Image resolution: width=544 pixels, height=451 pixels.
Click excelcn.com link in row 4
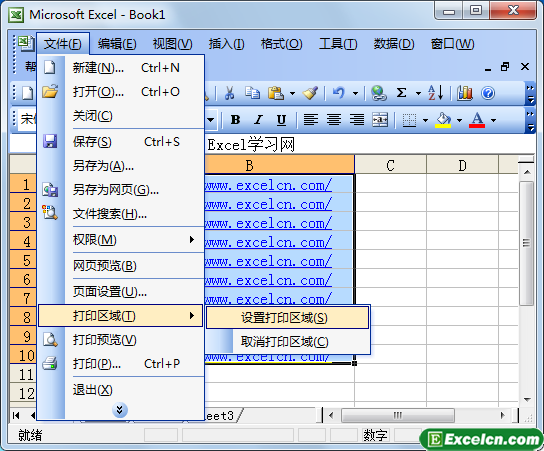click(269, 242)
